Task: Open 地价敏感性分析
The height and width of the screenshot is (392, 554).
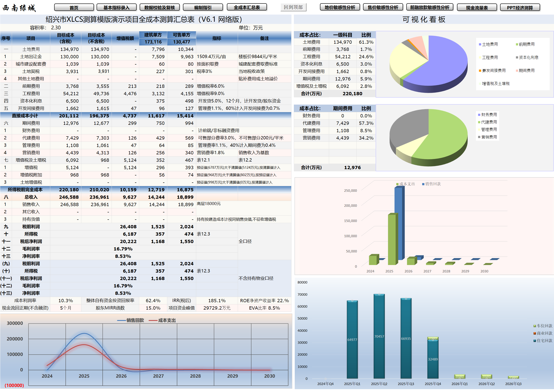Action: point(340,7)
